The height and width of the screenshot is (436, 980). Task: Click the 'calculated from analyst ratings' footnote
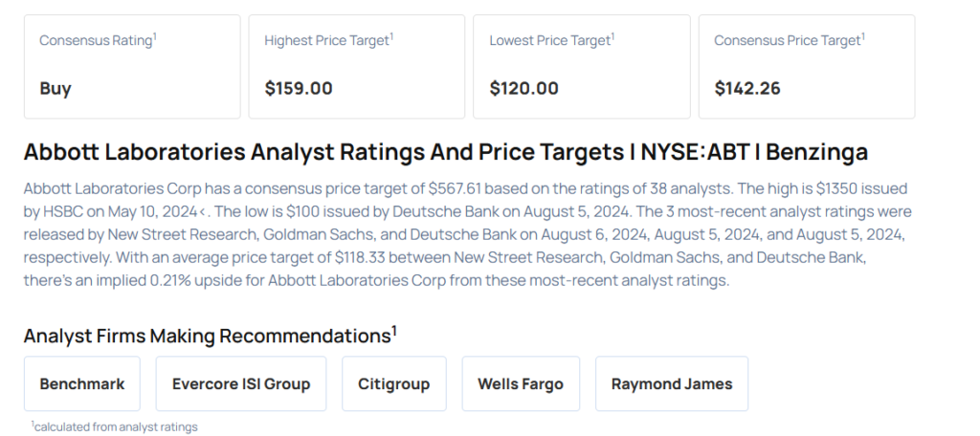[116, 426]
